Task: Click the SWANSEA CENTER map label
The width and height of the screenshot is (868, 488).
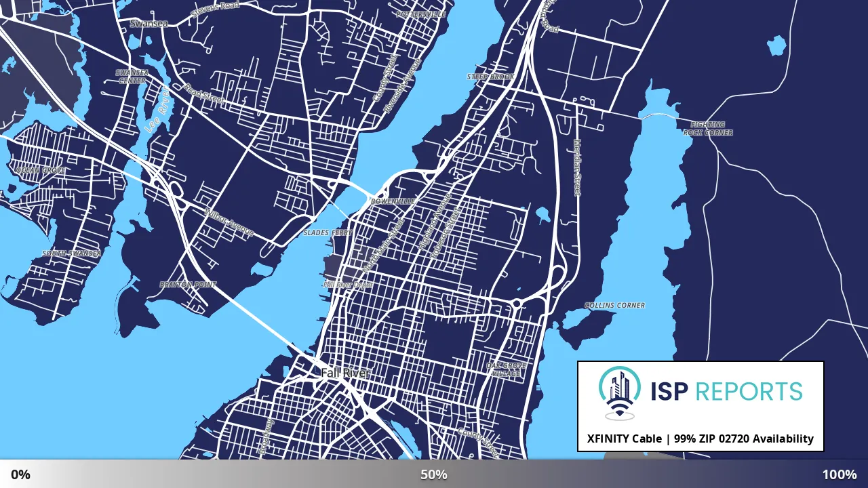Action: click(x=132, y=77)
